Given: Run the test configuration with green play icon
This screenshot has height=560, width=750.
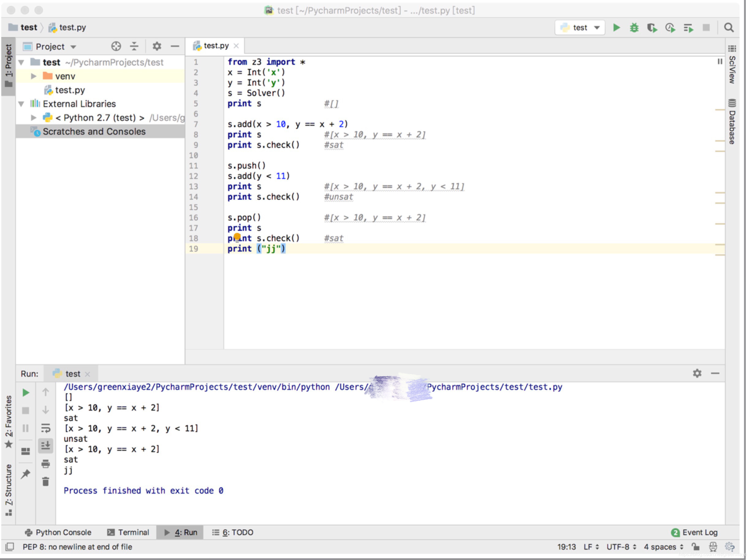Looking at the screenshot, I should 617,28.
